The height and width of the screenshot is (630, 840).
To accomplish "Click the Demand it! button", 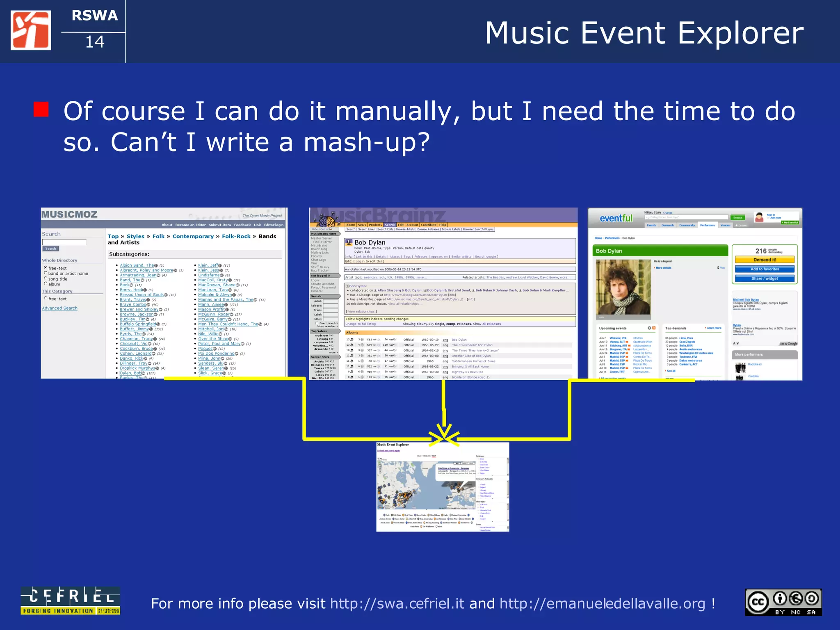I will pos(765,260).
